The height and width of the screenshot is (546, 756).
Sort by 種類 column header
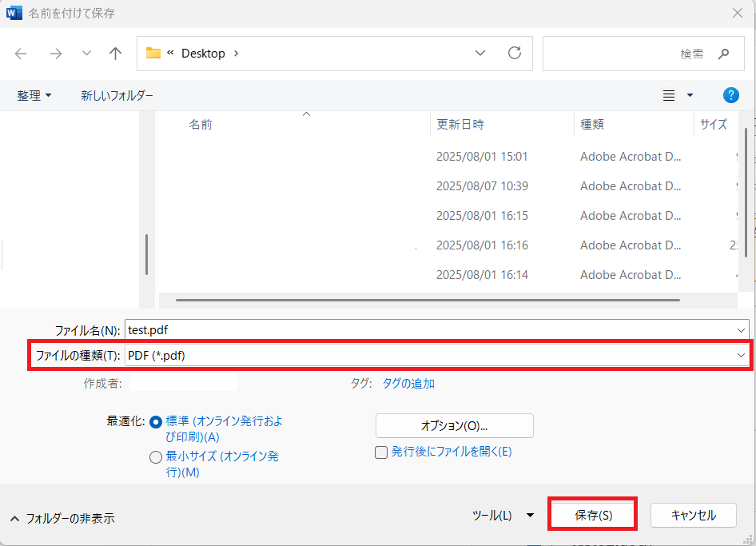(x=592, y=125)
